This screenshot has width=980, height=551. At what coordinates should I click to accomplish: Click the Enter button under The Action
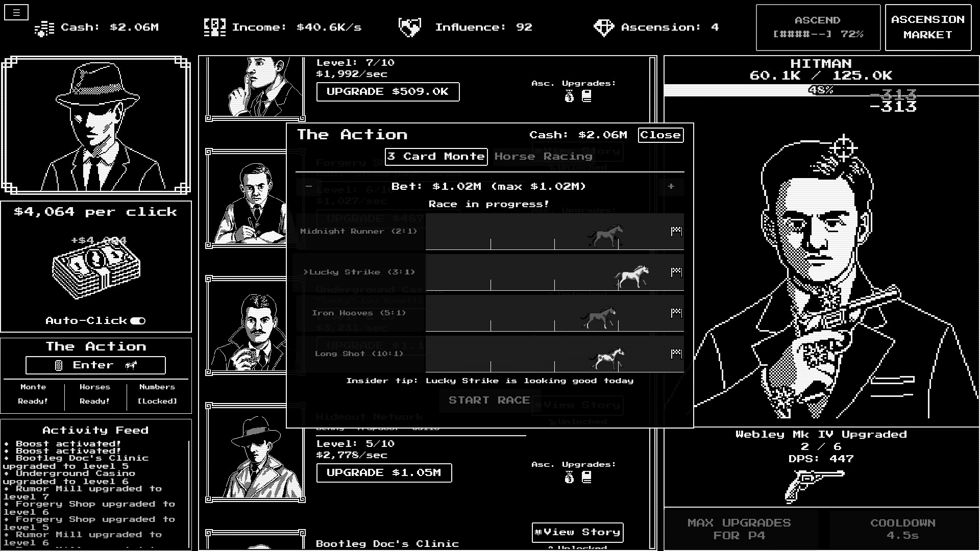(x=95, y=365)
